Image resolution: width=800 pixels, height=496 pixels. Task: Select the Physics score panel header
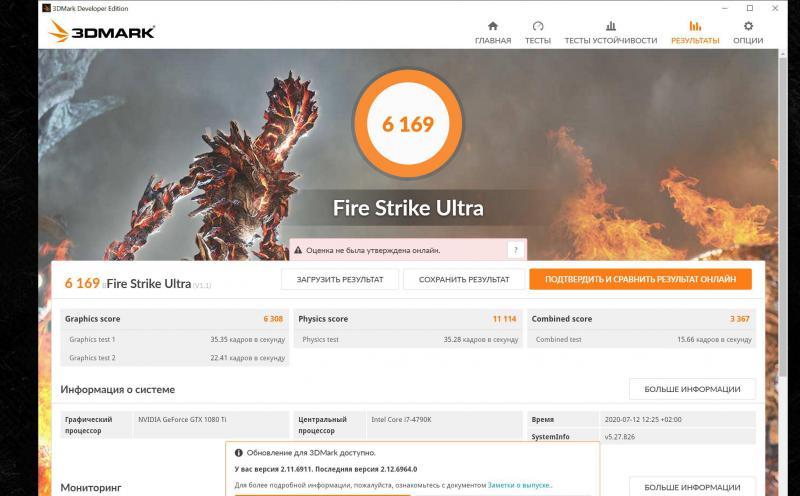[408, 319]
